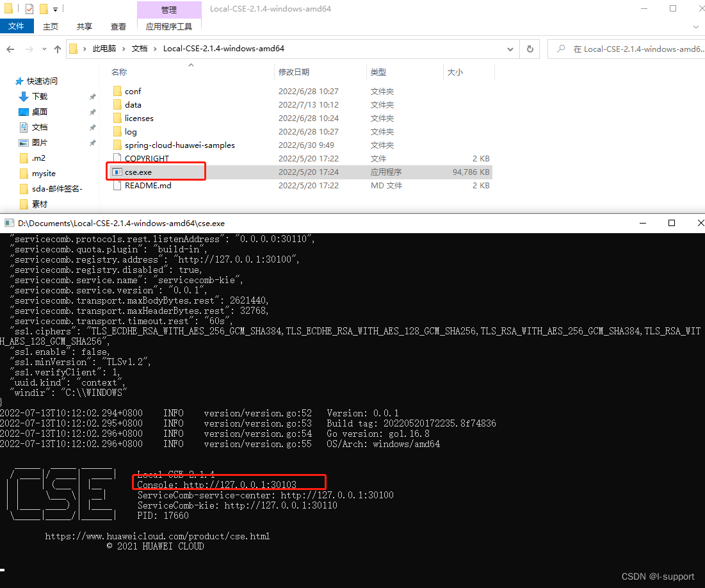Screen dimensions: 705x588
Task: Unpin 文档 using its pin icon
Action: [x=93, y=127]
